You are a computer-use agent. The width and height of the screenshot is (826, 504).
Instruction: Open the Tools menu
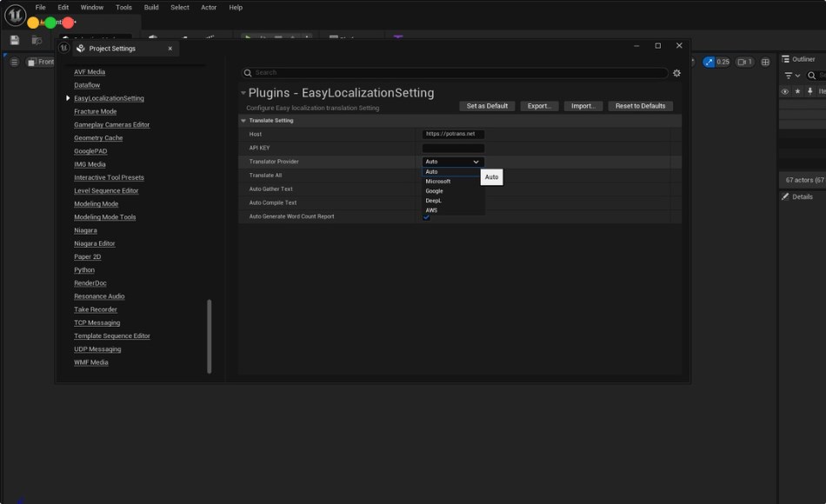[123, 7]
